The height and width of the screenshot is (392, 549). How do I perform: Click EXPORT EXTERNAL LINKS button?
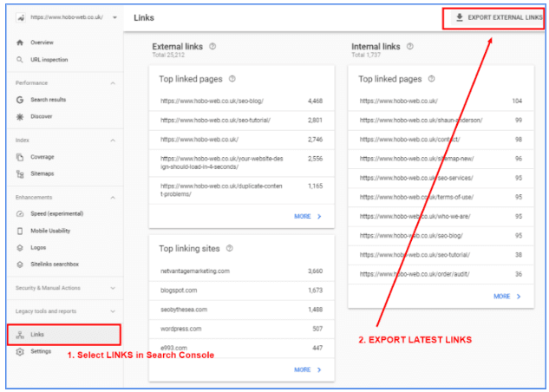tap(497, 17)
